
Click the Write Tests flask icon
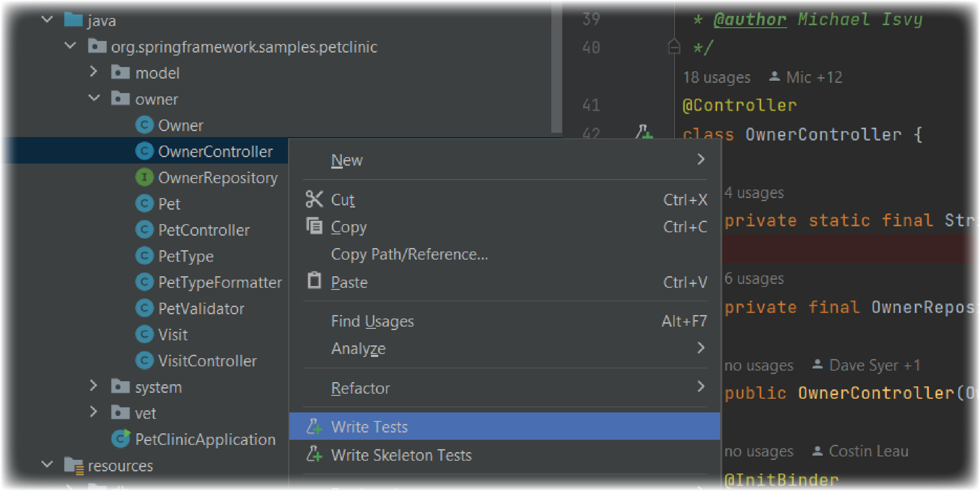coord(314,426)
